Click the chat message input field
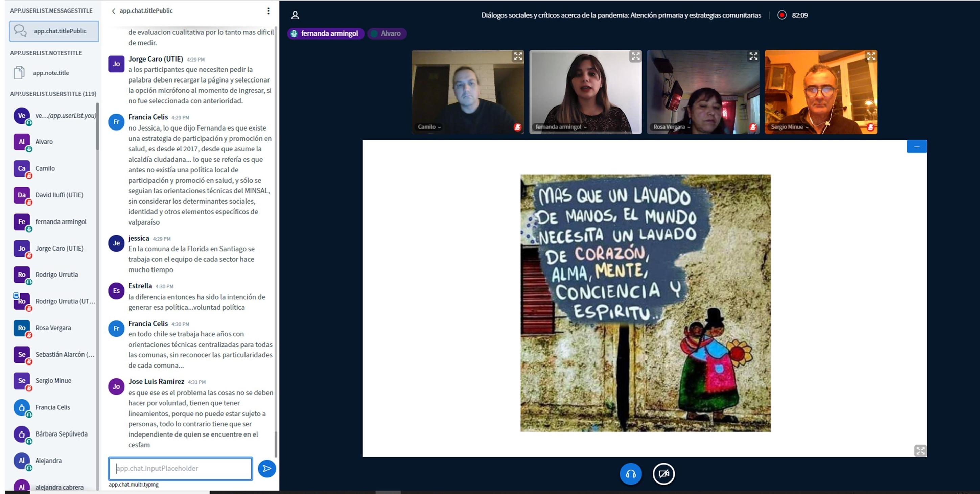Viewport: 980px width, 494px height. point(180,469)
